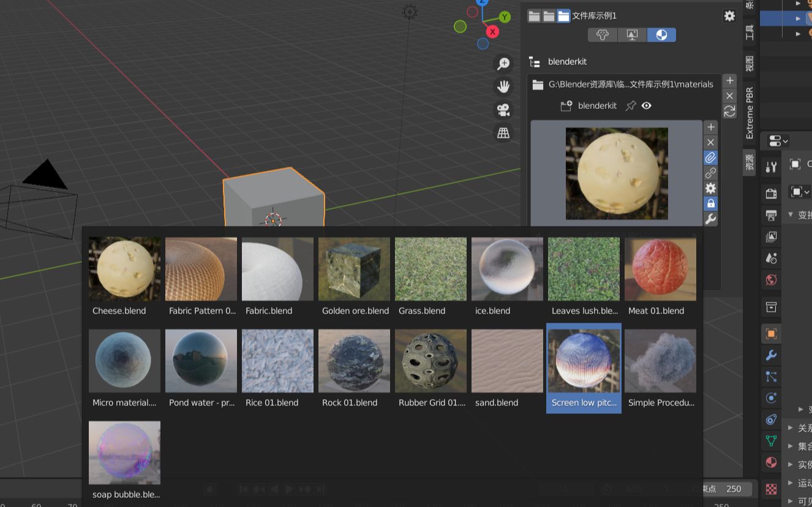Viewport: 812px width, 507px height.
Task: Click the hierarchy tree icon beside blenderkit
Action: pos(535,62)
